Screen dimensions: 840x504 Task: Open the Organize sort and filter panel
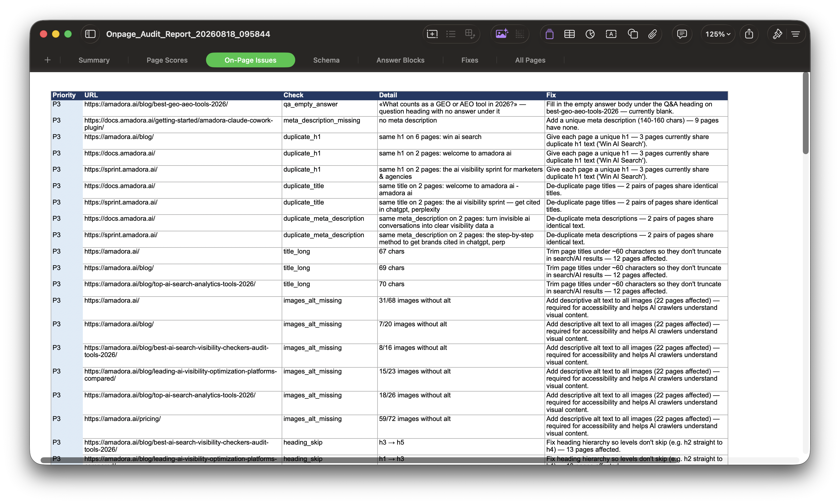795,34
